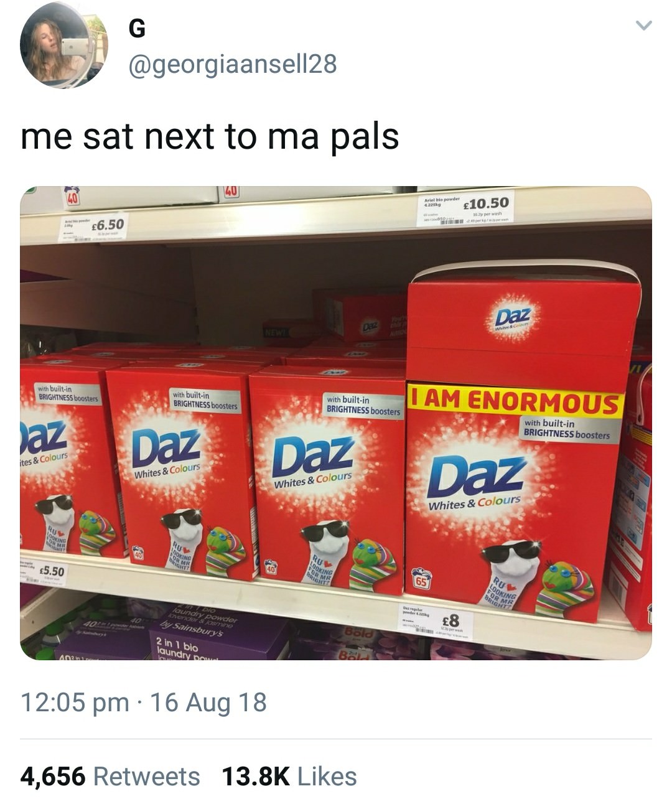Tap the small Daz logo on box top
The width and height of the screenshot is (672, 804).
(x=512, y=316)
